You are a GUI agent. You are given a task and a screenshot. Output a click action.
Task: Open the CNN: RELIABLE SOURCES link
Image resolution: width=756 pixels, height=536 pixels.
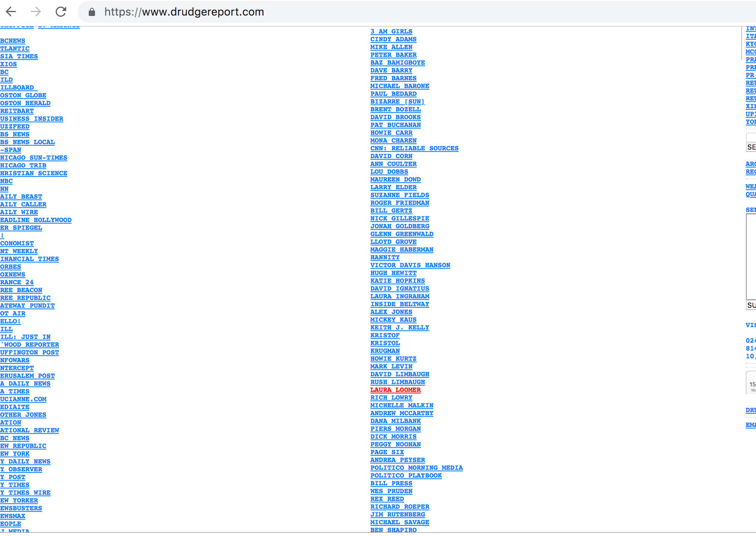click(x=414, y=148)
